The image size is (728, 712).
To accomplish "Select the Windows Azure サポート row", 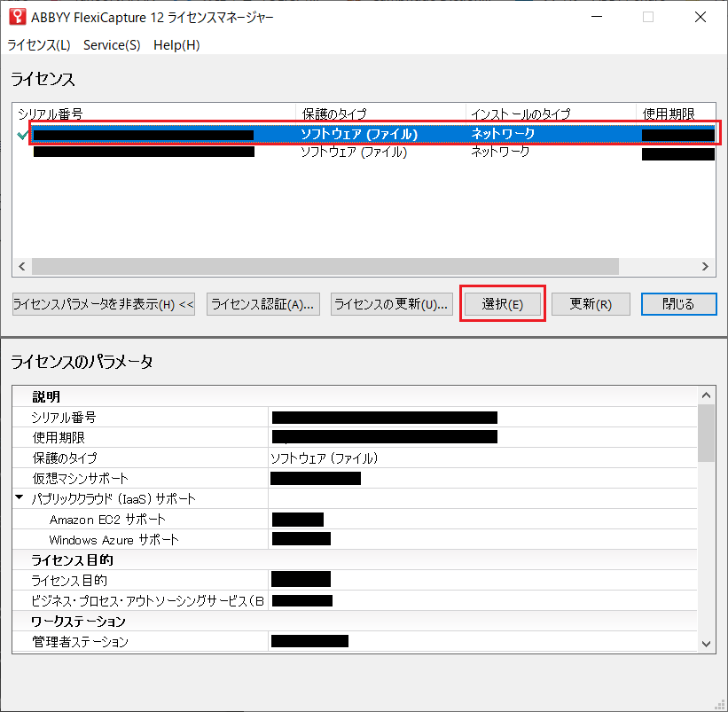I will (x=355, y=540).
